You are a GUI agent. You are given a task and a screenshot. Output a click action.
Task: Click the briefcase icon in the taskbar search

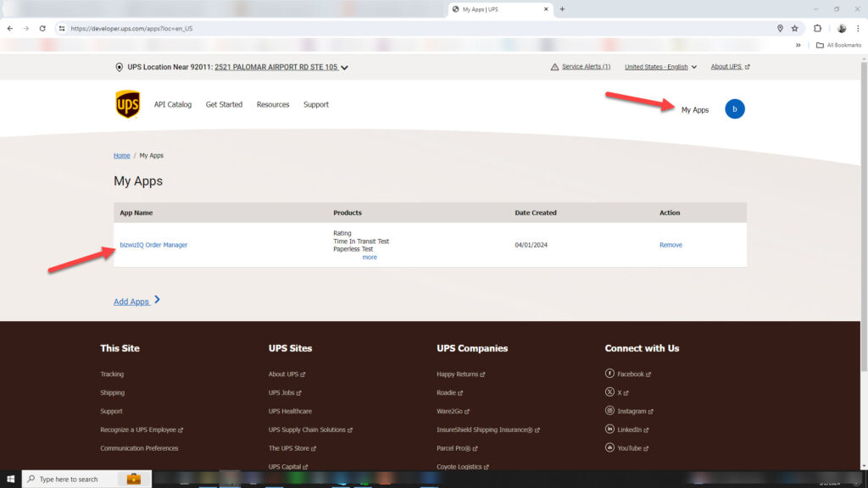[133, 480]
